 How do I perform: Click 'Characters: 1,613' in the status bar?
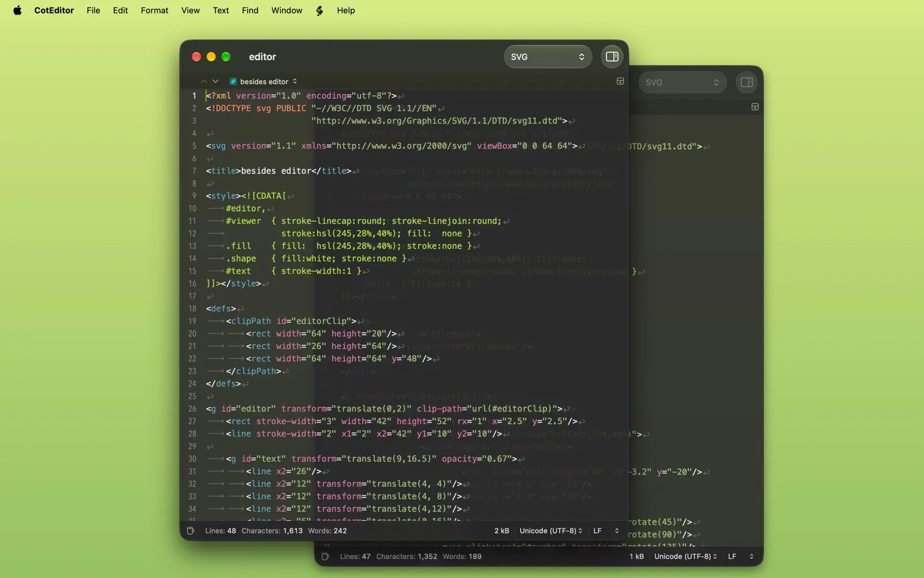[272, 531]
